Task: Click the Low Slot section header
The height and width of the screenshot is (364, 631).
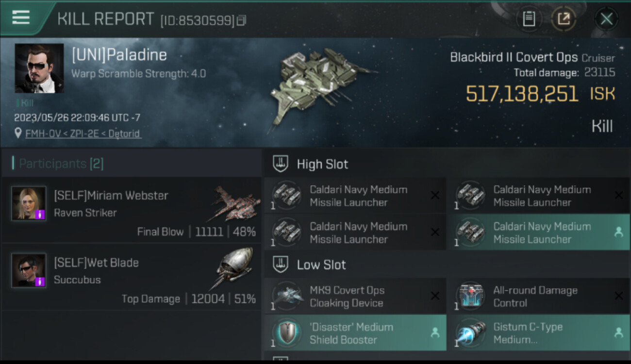Action: point(447,265)
